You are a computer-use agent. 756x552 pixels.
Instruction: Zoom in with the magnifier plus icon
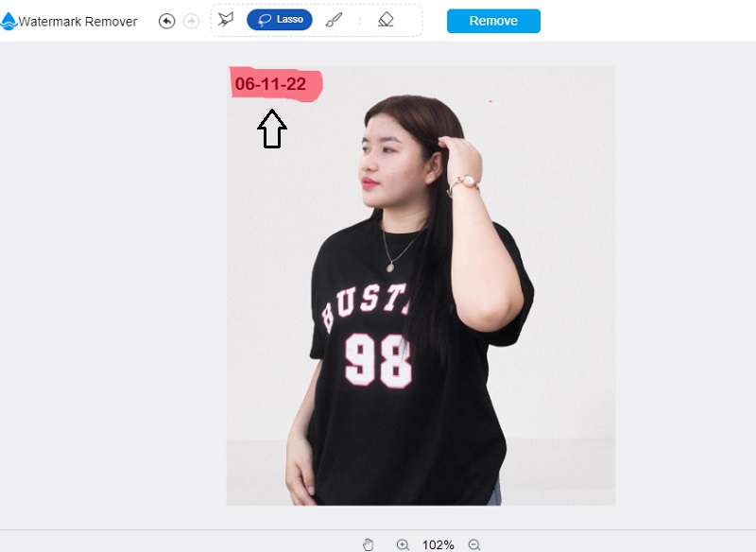pos(403,544)
